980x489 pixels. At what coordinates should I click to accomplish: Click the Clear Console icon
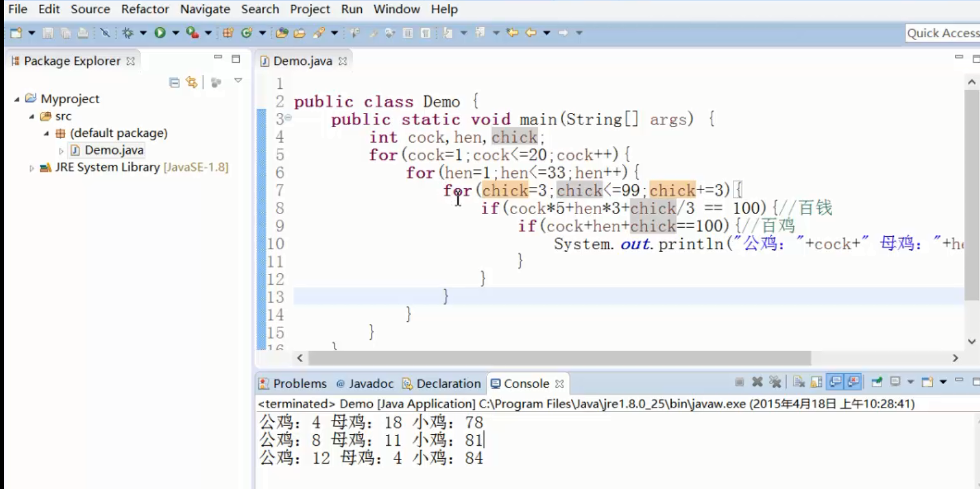[798, 382]
